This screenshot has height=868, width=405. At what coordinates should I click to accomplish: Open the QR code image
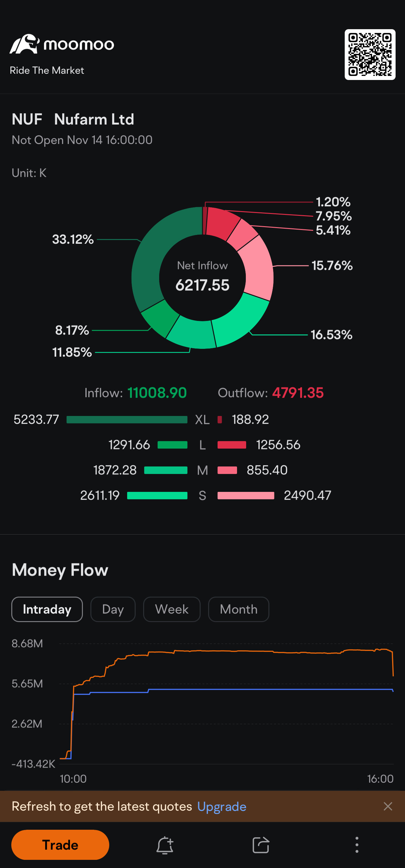pos(370,54)
